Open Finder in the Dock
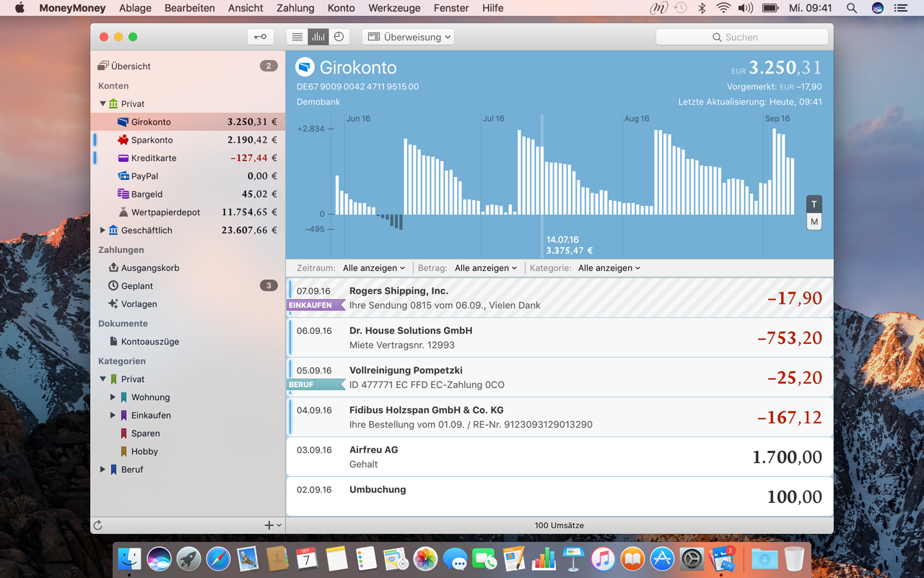The height and width of the screenshot is (578, 924). pos(130,558)
